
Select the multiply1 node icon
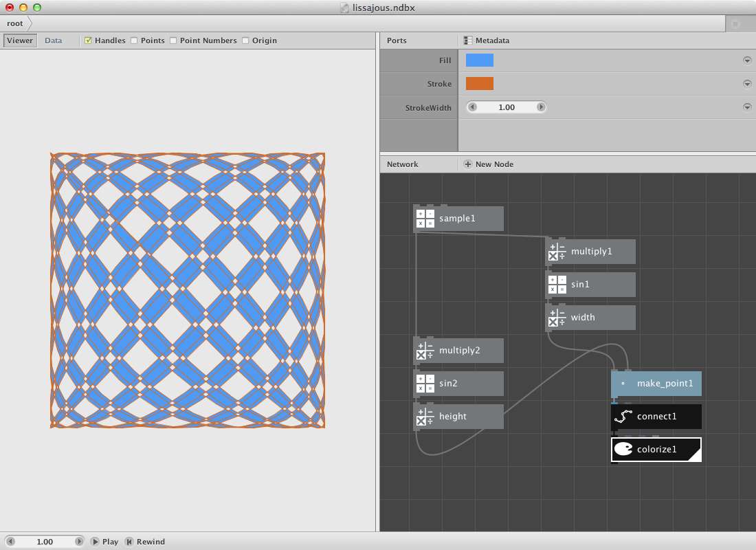coord(557,252)
